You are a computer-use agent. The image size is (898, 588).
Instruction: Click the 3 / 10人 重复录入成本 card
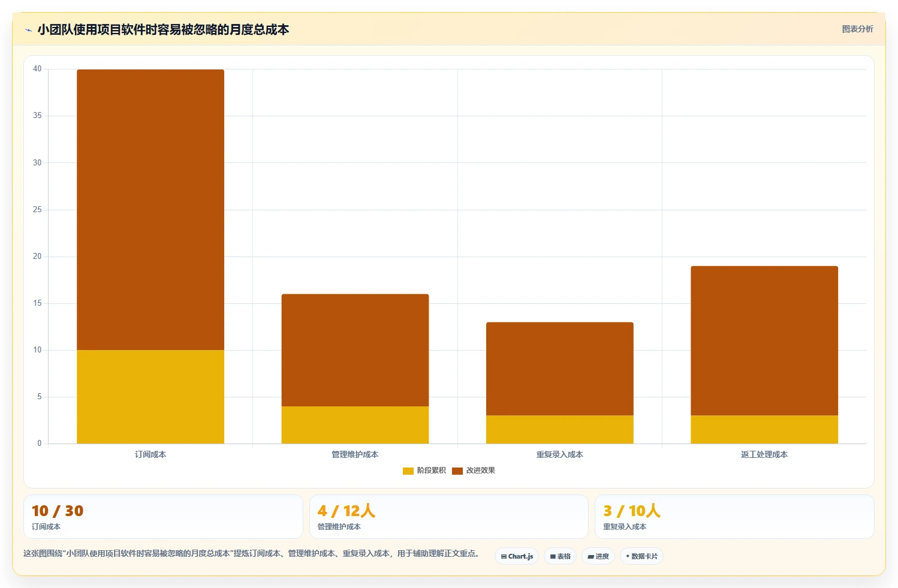[x=734, y=517]
